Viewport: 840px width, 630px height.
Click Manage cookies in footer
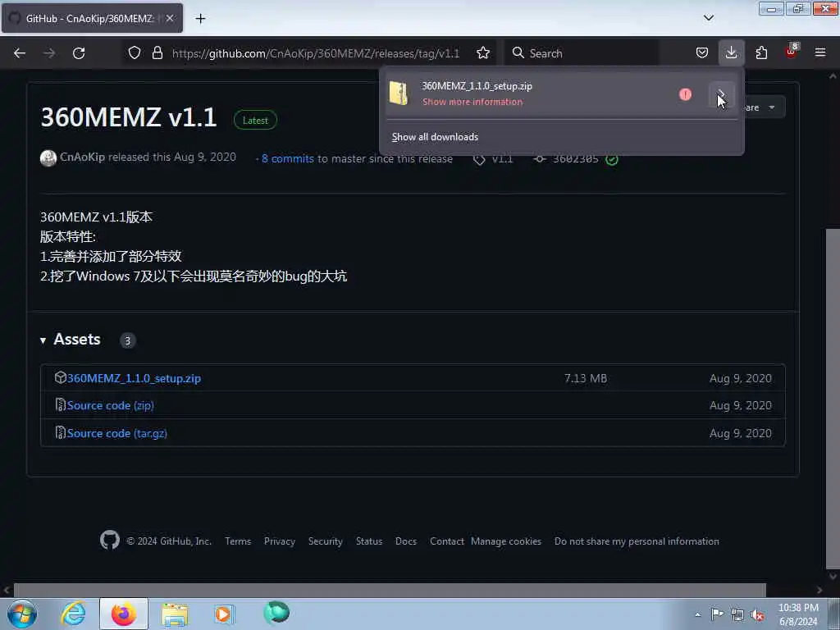tap(505, 541)
